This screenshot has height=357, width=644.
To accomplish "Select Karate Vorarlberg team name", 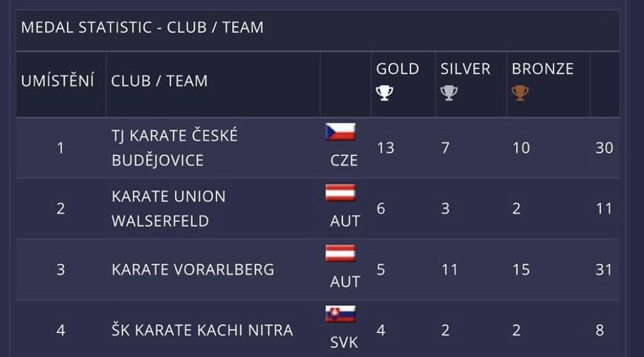I will pyautogui.click(x=193, y=269).
